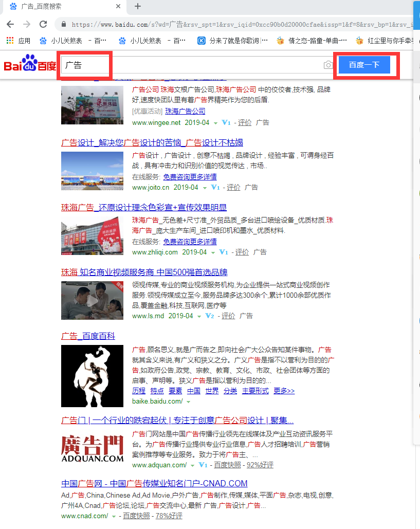Expand dropdown arrow next to www.wingee.net 2019-04

(x=215, y=123)
